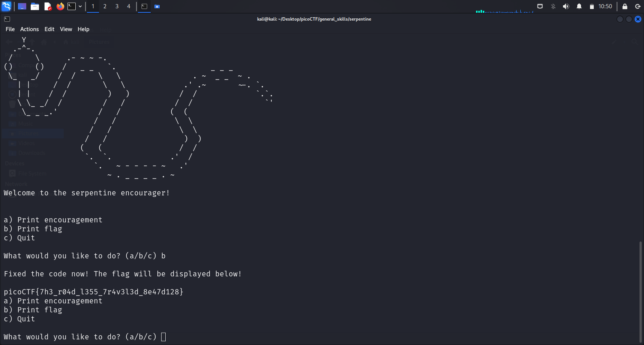
Task: Open the Kali dragon applications menu
Action: pos(6,6)
